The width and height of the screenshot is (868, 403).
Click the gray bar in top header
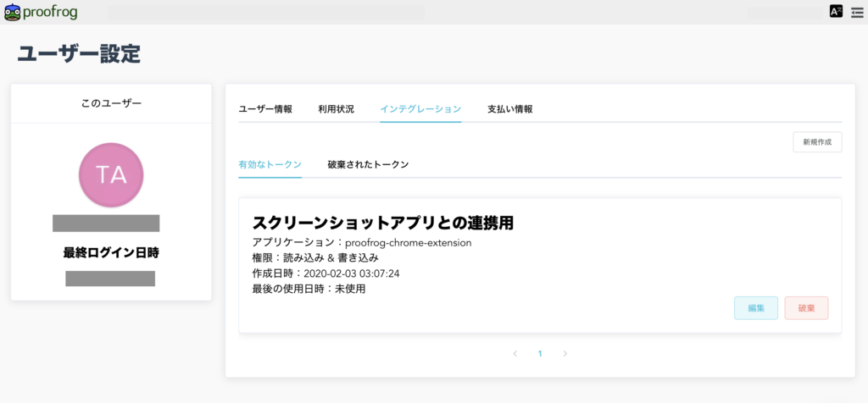pos(265,13)
